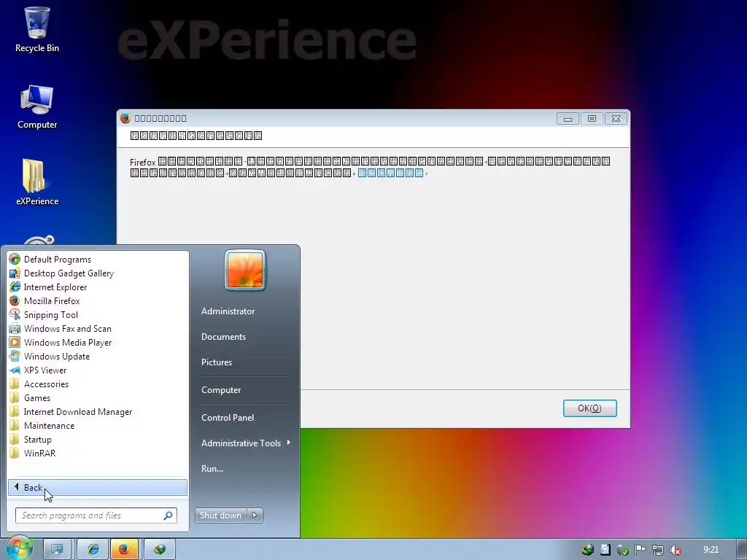The image size is (747, 560).
Task: Click the Internet Download Manager tray icon
Action: [x=588, y=550]
